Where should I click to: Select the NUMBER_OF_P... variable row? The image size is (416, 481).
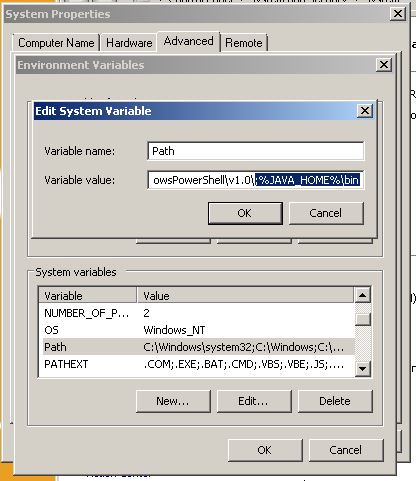click(197, 313)
